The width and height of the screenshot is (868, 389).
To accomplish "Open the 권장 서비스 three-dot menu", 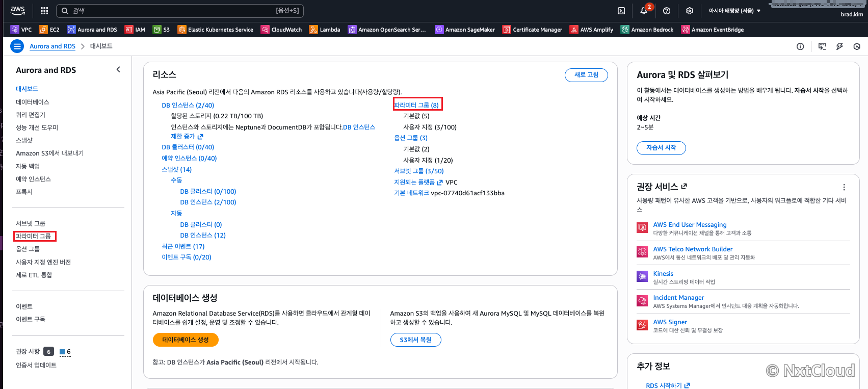I will [844, 187].
